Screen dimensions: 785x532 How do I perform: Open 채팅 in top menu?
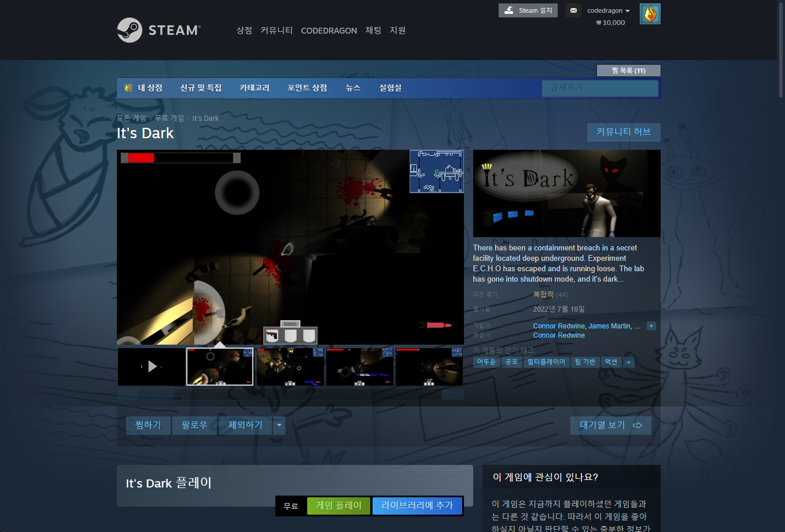[373, 30]
